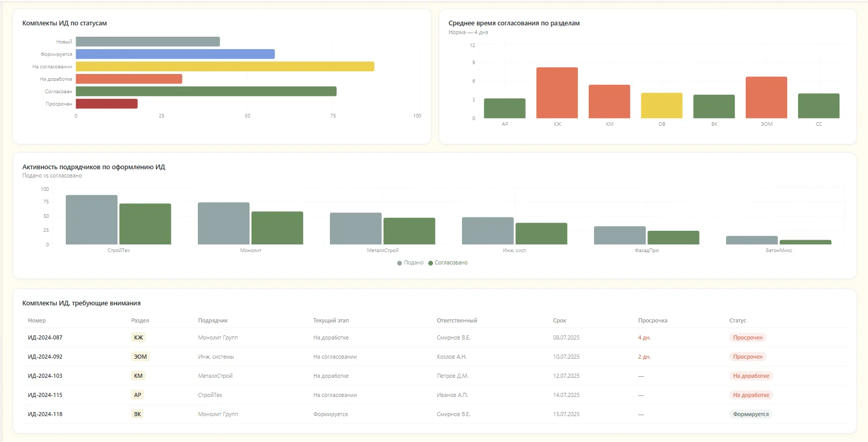Click the yellow На согласовании status bar
The height and width of the screenshot is (442, 868).
coord(225,66)
